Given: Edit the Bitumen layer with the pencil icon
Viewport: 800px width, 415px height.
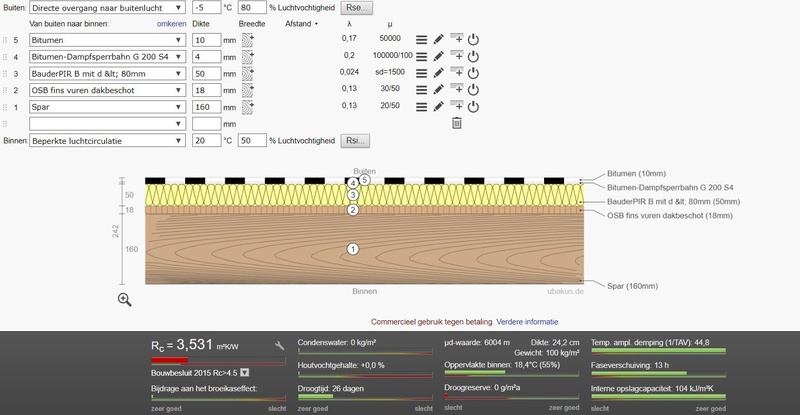Looking at the screenshot, I should coord(438,39).
